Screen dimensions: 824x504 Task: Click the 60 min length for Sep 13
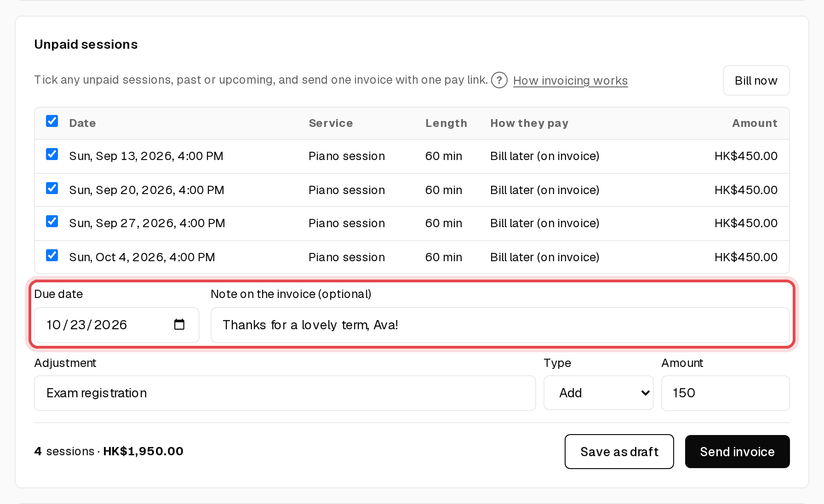444,156
